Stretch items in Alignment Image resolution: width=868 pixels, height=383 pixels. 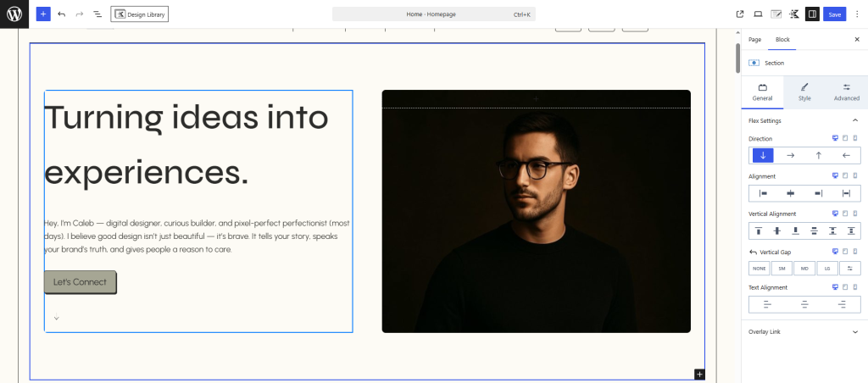tap(846, 193)
